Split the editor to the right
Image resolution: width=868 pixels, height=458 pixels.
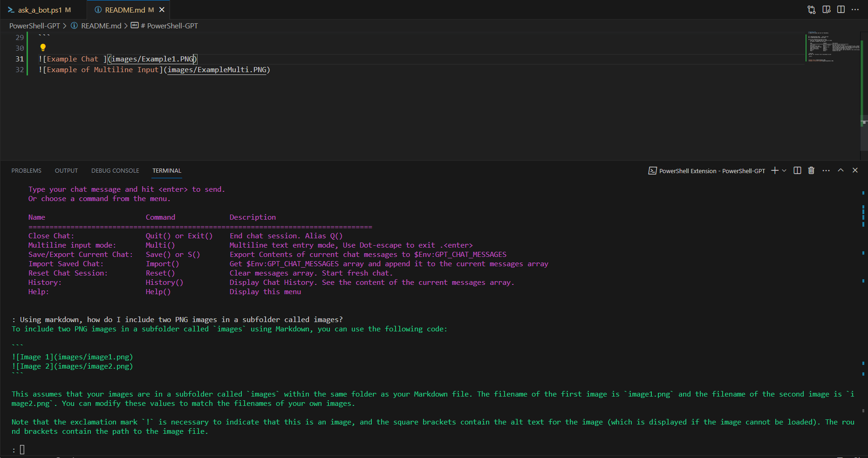click(x=841, y=10)
